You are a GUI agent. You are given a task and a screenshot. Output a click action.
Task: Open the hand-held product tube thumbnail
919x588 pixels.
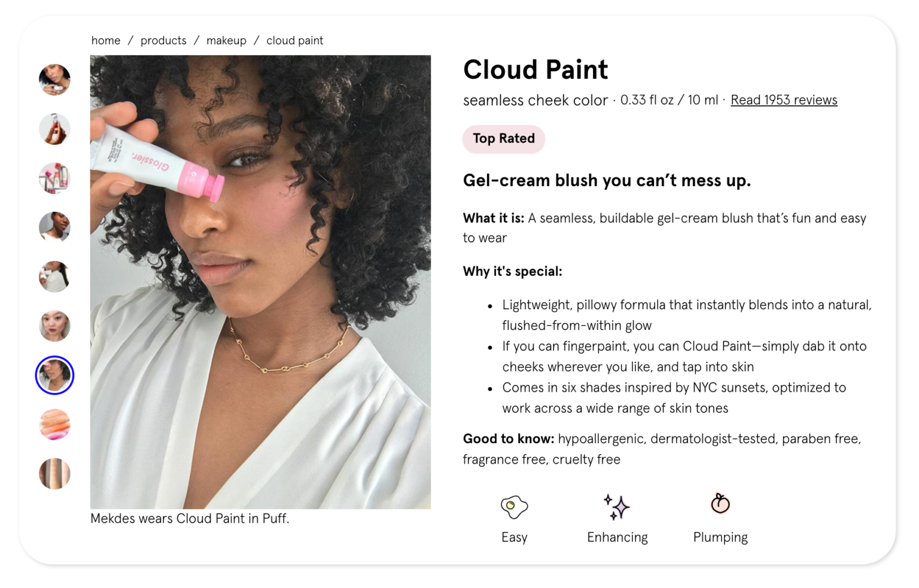(54, 129)
